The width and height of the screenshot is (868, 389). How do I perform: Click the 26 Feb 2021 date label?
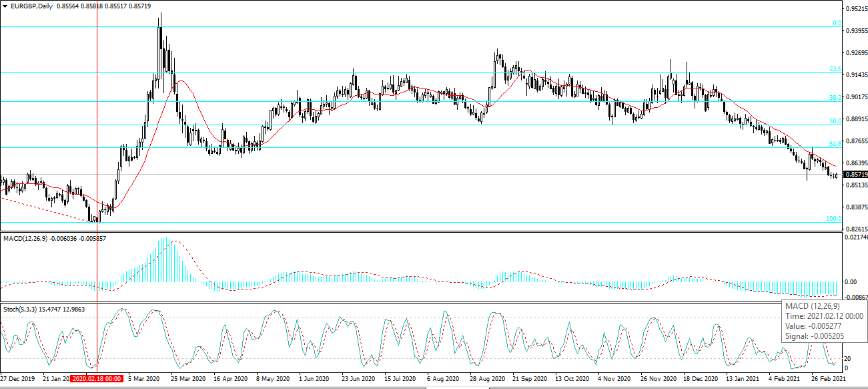tap(829, 379)
